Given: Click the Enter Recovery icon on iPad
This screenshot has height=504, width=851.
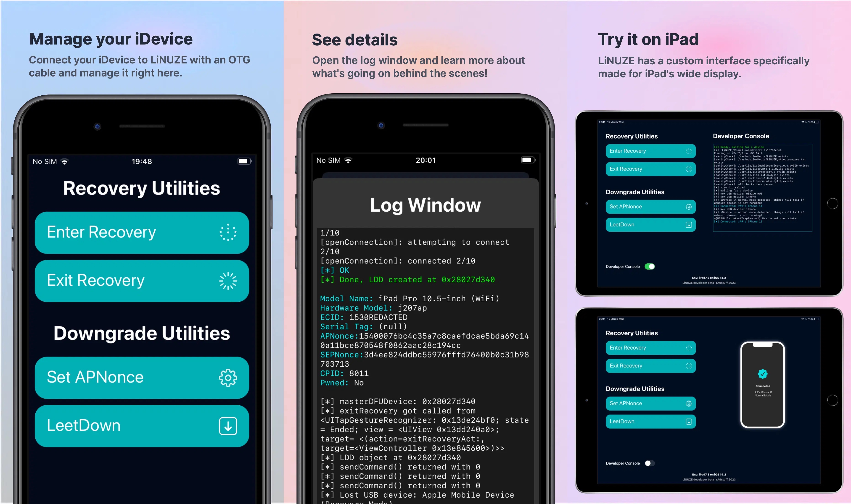Looking at the screenshot, I should point(689,151).
